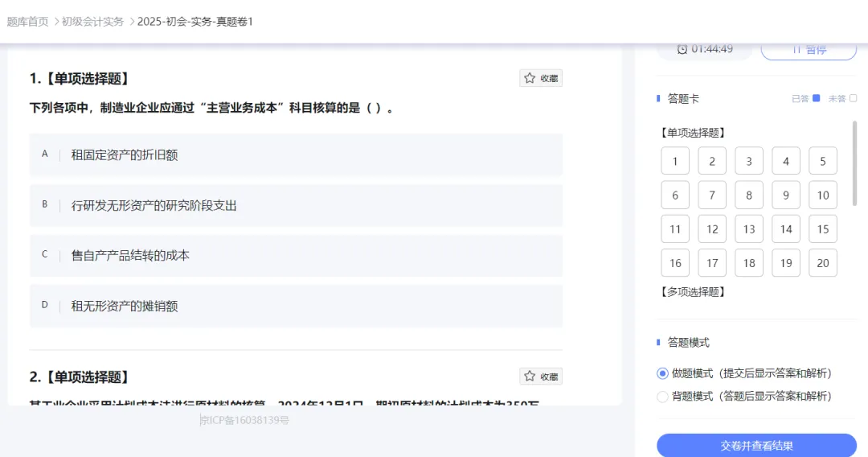Click the answer card scrollbar
This screenshot has height=457, width=868.
tap(854, 163)
